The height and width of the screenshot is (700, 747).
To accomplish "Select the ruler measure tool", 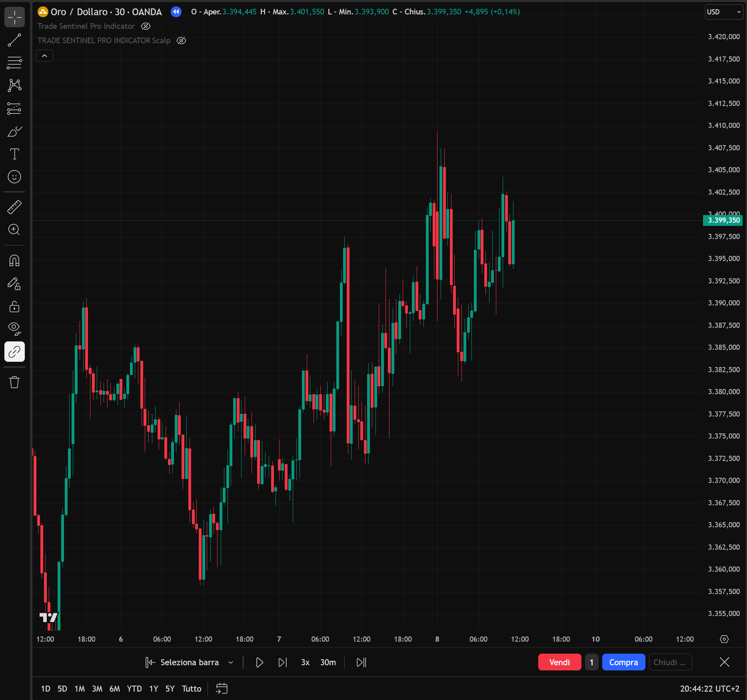I will [x=14, y=207].
